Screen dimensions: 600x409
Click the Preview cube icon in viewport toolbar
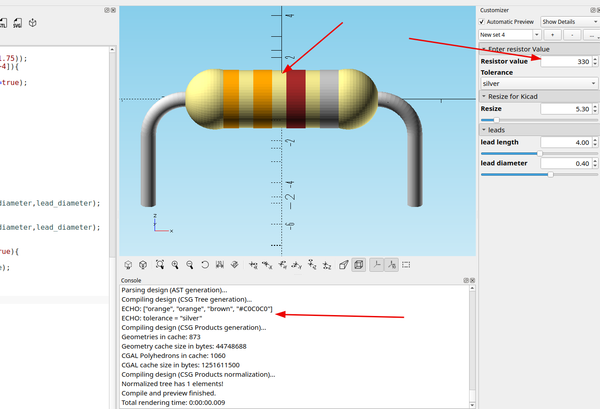(x=128, y=265)
